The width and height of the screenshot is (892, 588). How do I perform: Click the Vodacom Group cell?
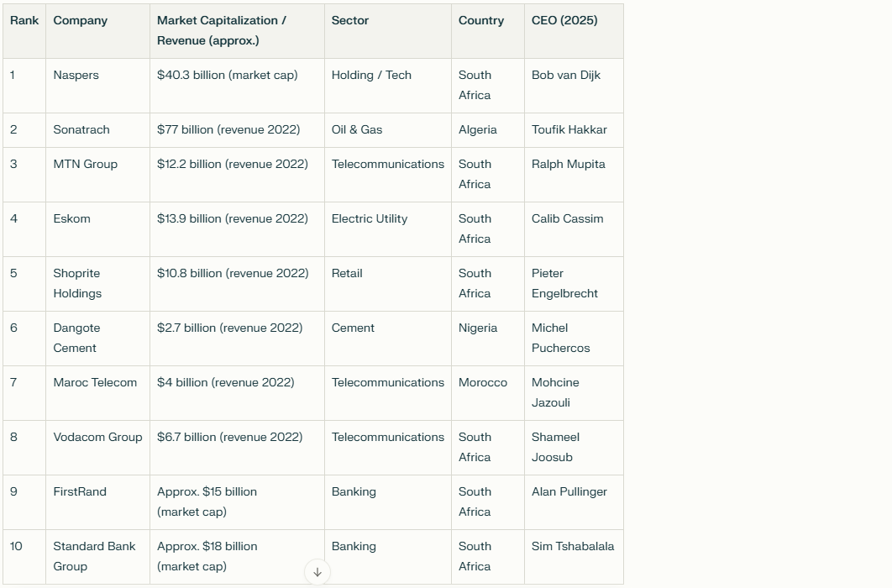[97, 438]
